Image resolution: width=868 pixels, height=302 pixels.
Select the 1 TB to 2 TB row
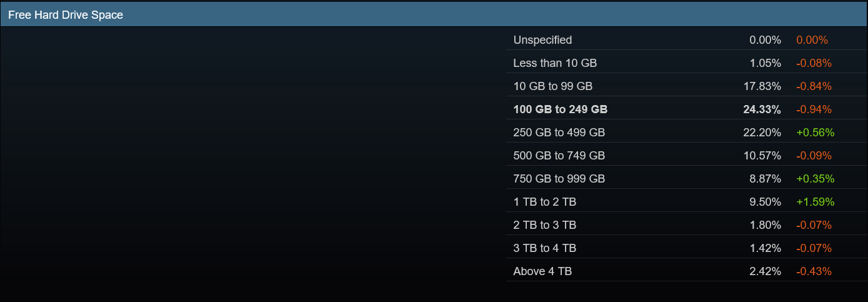544,202
